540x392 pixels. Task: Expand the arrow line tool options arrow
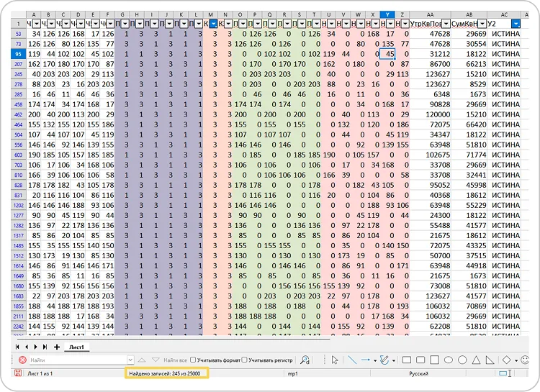[x=374, y=360]
